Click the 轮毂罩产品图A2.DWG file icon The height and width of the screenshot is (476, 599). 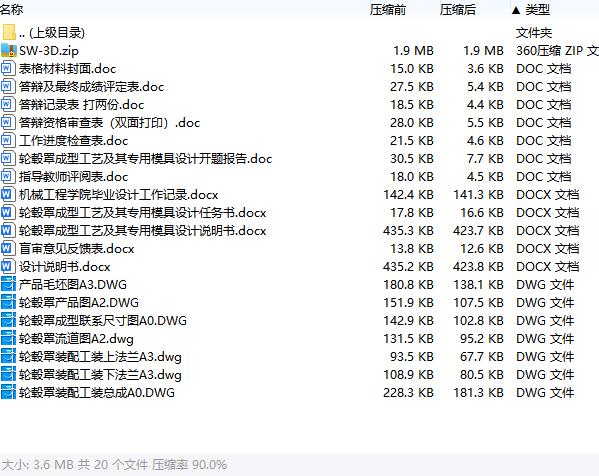8,302
